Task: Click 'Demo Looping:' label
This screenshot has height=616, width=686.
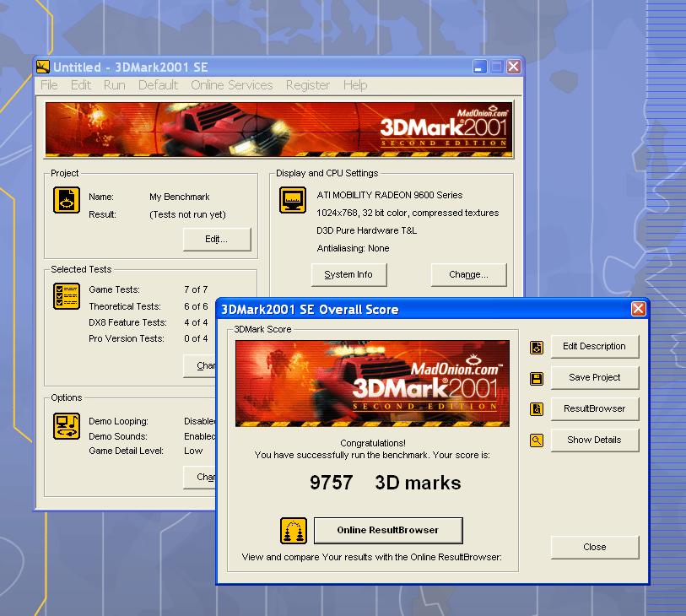Action: (119, 421)
